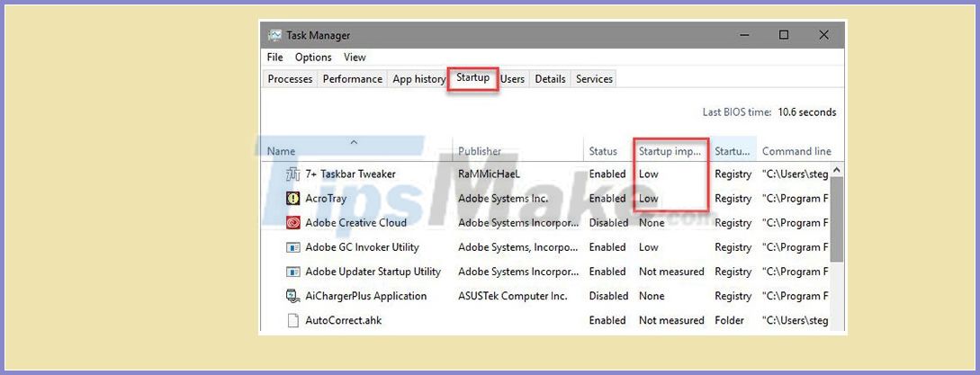Sort by the Status column header
This screenshot has width=980, height=375.
pyautogui.click(x=608, y=150)
